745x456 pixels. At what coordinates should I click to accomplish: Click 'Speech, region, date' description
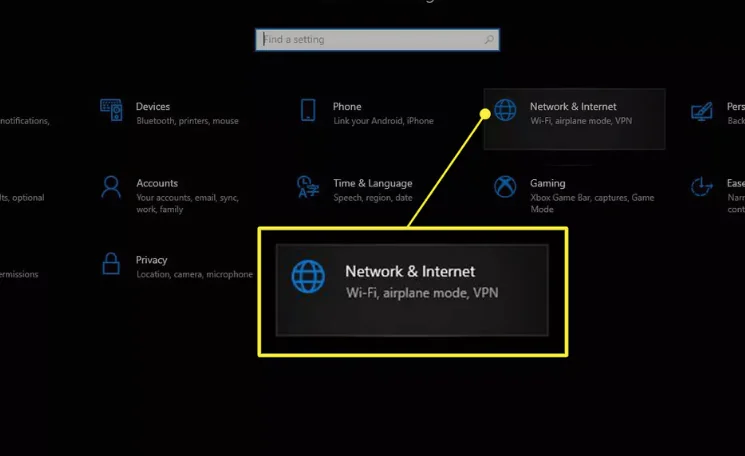click(372, 198)
